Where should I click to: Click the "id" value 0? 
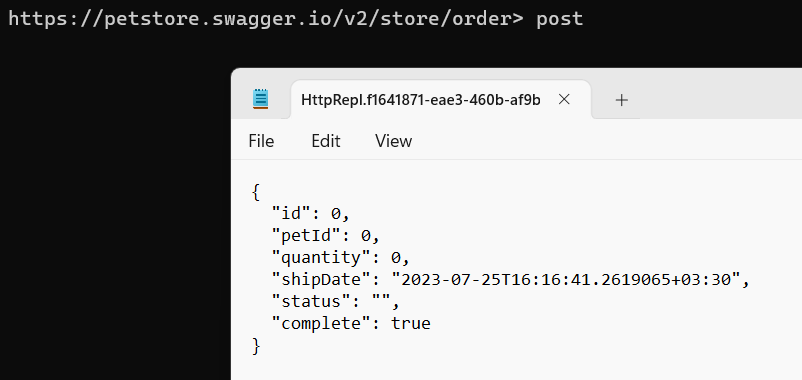pos(336,214)
